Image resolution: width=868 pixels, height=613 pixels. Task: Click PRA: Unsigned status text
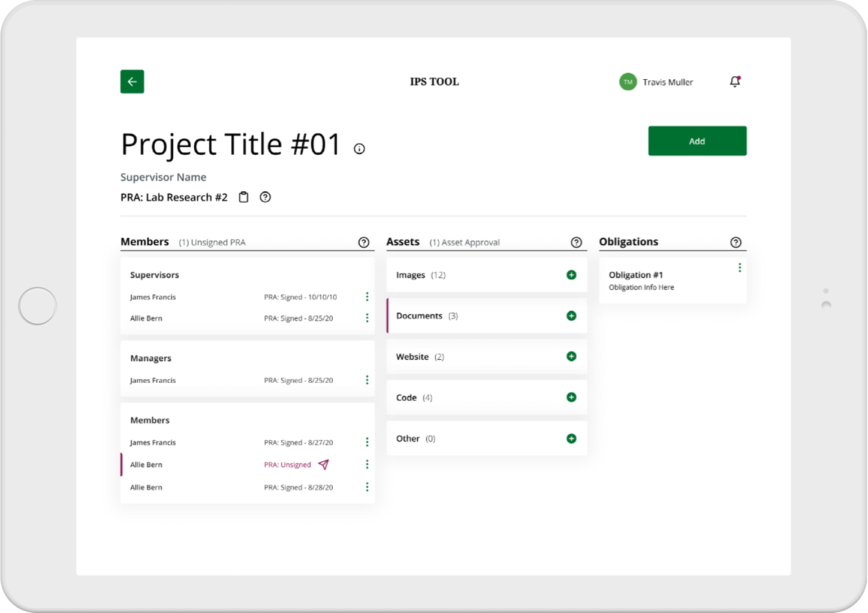(x=288, y=465)
